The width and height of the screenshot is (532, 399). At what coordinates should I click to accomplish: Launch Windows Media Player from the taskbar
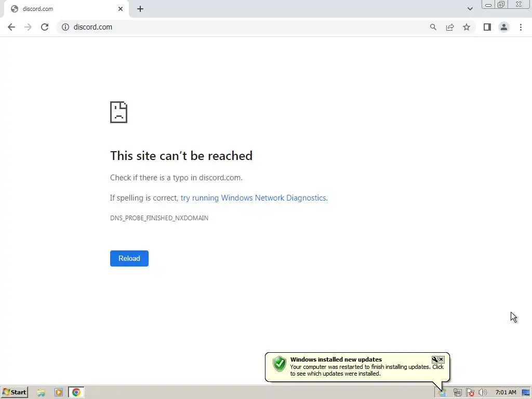pos(58,393)
